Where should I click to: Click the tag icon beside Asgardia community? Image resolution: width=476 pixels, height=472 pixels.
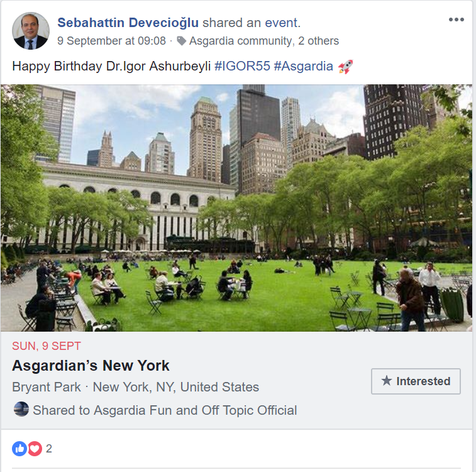[x=182, y=41]
